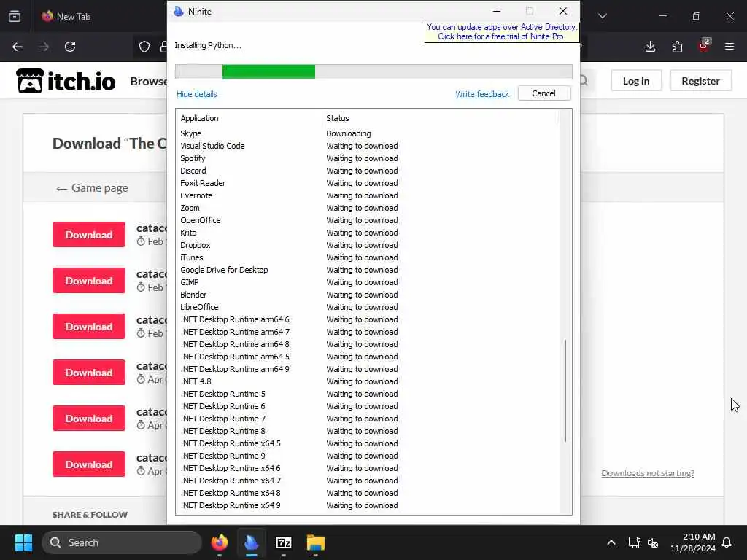Viewport: 747px width, 560px height.
Task: Click the Status column header
Action: click(x=439, y=118)
